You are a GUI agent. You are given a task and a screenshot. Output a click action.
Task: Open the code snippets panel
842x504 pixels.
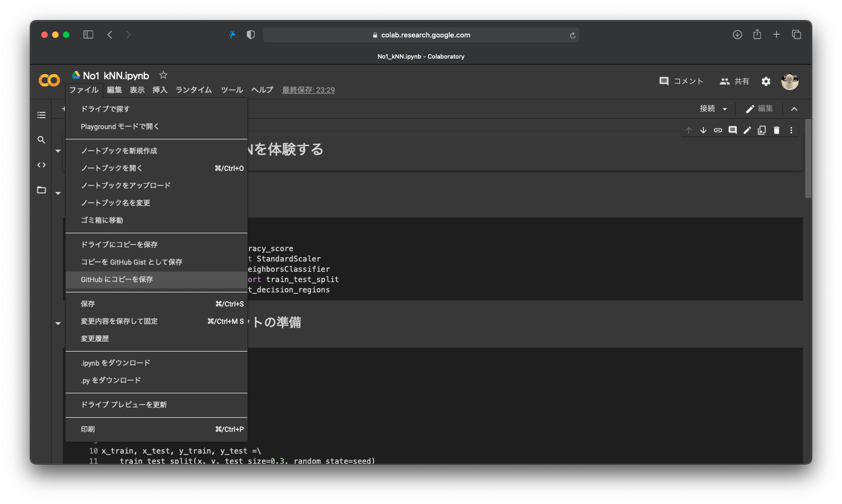coord(41,164)
